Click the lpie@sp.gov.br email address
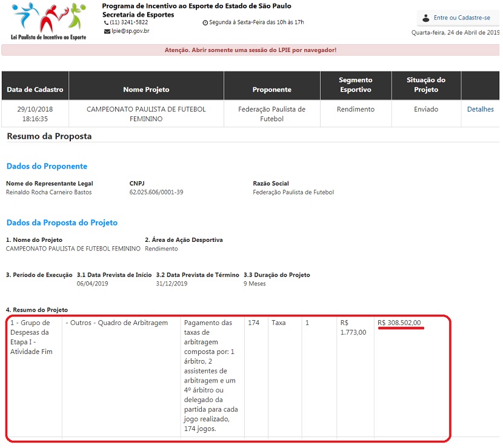The height and width of the screenshot is (448, 503). point(130,31)
